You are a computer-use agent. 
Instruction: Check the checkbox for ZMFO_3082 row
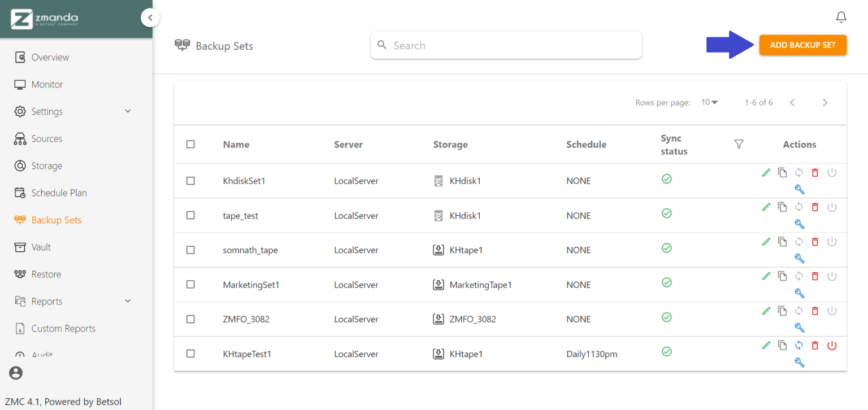point(190,319)
